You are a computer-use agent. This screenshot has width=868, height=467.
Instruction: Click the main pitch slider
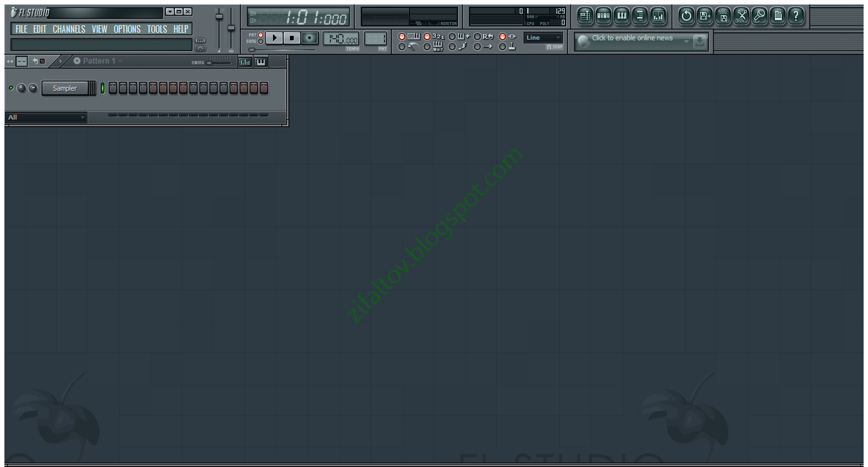click(x=231, y=28)
